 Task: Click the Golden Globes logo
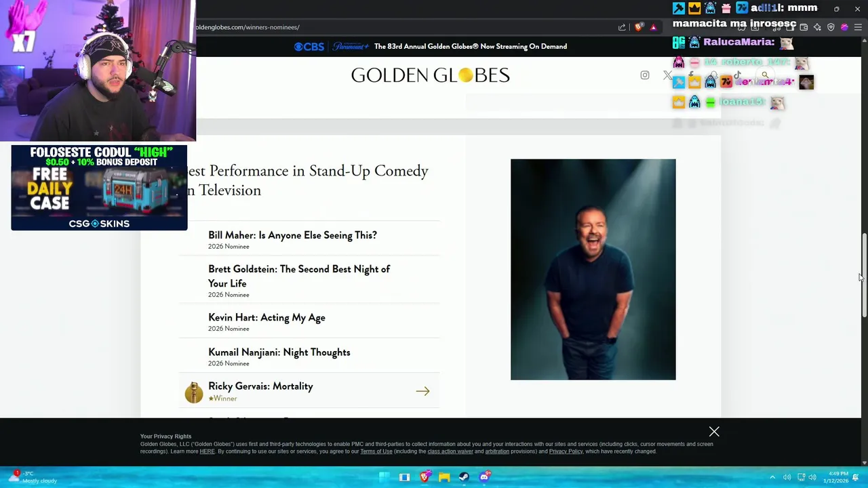click(x=431, y=75)
